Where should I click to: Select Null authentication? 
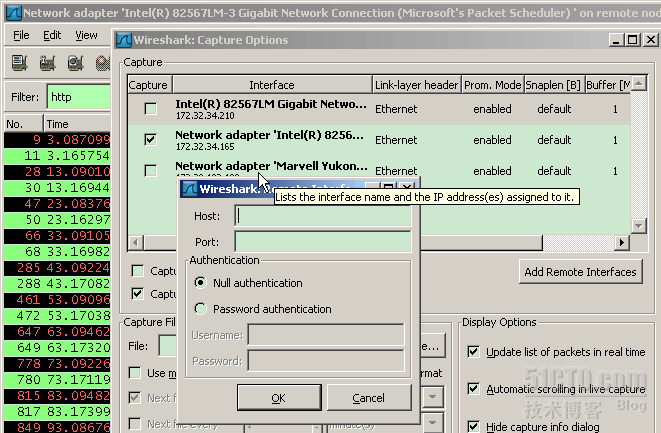[200, 282]
